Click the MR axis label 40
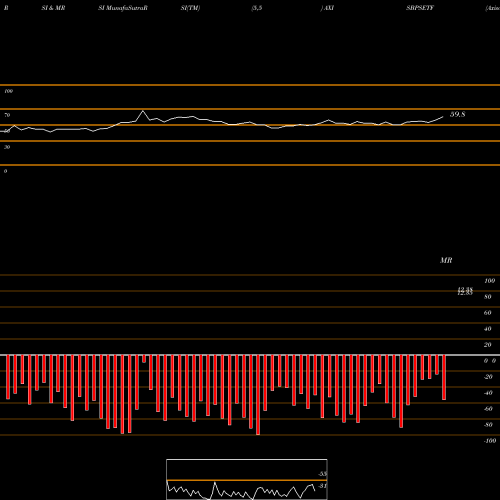 [488, 329]
